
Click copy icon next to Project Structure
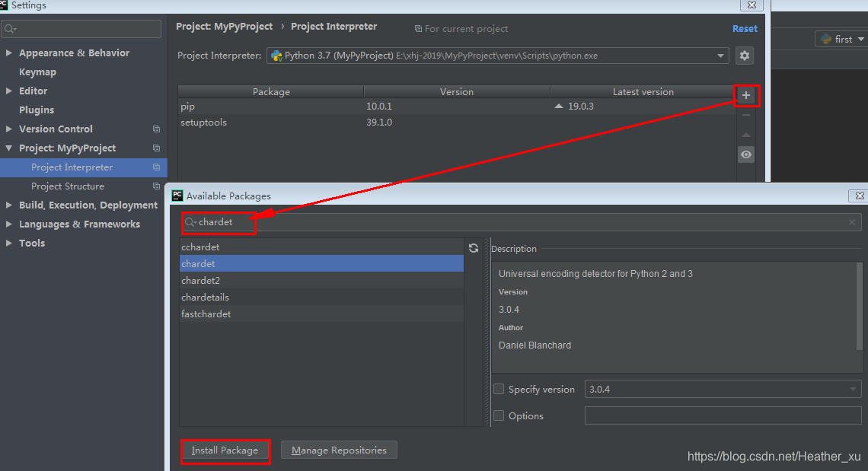(x=156, y=186)
